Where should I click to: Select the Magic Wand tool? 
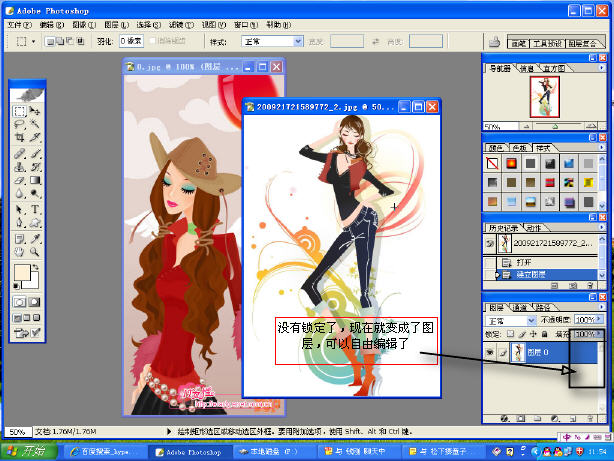[x=35, y=125]
